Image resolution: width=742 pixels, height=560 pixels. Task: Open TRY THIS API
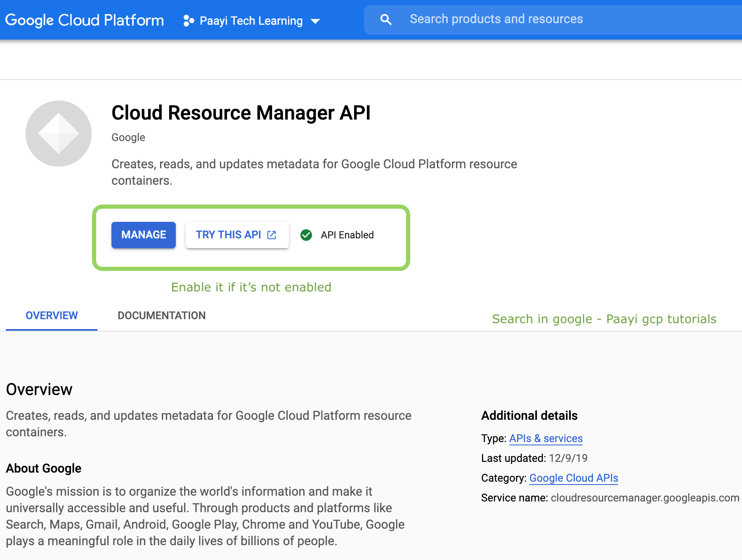point(229,235)
